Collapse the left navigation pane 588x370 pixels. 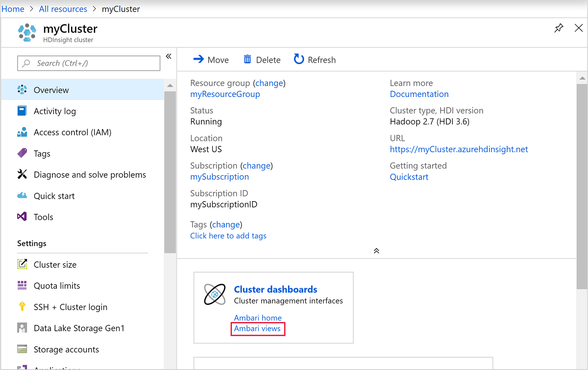[x=169, y=56]
